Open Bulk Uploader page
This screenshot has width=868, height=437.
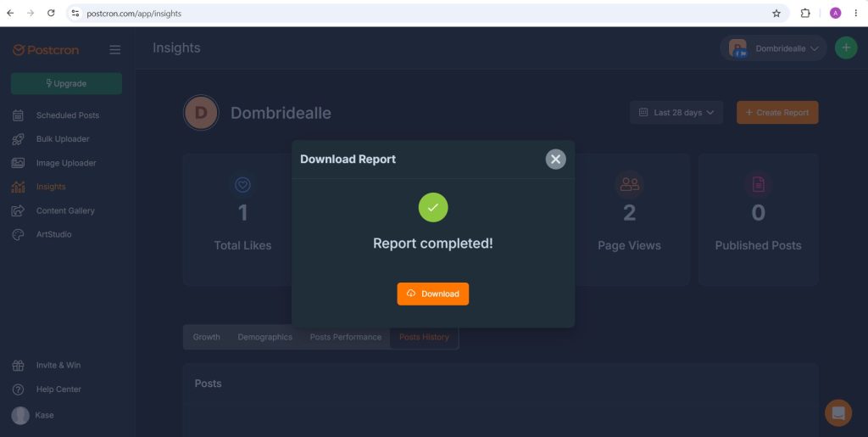click(63, 139)
